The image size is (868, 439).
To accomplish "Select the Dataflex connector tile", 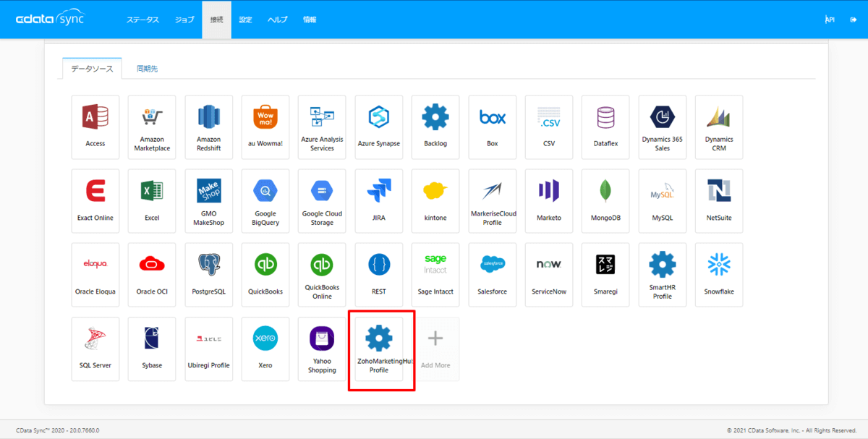I will point(605,127).
